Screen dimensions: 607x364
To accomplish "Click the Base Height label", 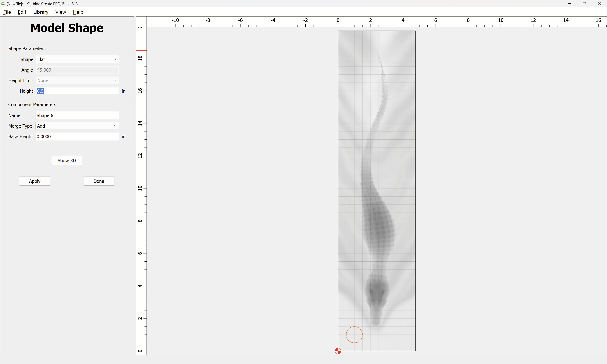I will (x=21, y=136).
